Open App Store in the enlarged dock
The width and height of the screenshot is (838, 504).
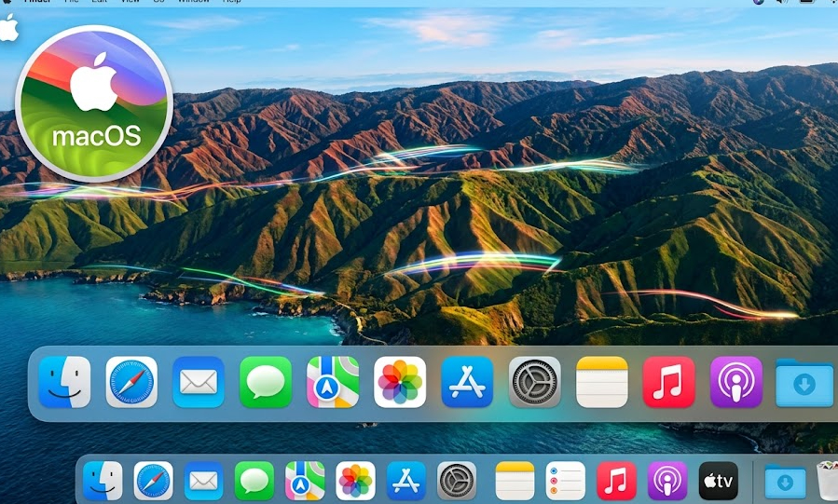[x=467, y=382]
